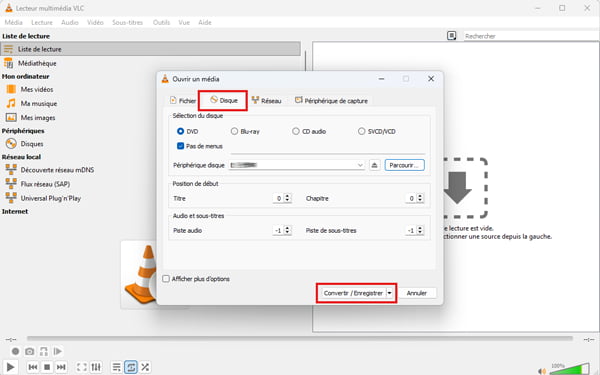The width and height of the screenshot is (600, 375).
Task: Click the record button icon
Action: [15, 351]
